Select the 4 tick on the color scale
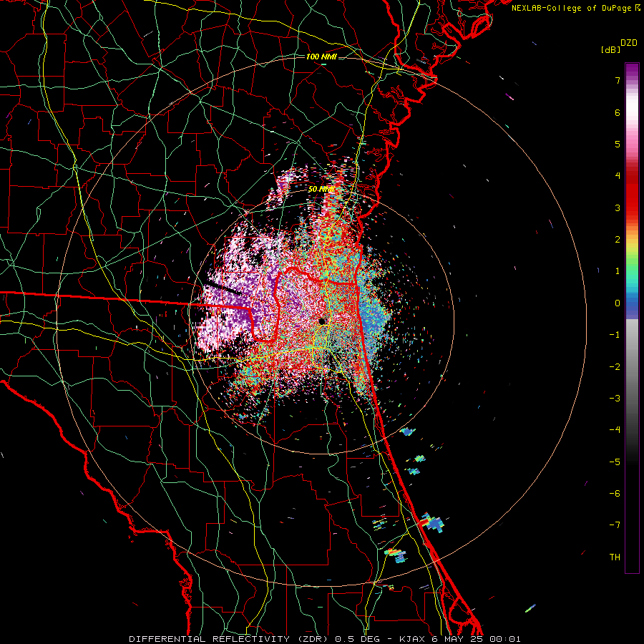The height and width of the screenshot is (644, 644). (x=618, y=176)
